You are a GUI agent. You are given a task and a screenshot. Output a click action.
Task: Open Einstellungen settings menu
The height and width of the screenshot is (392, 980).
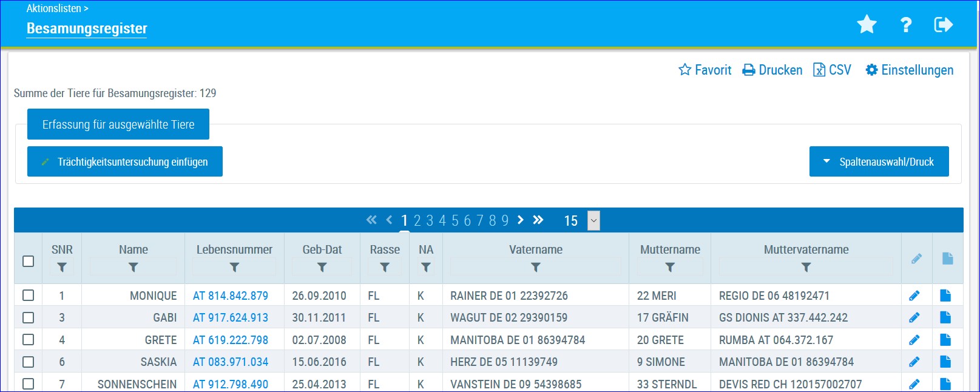click(x=909, y=70)
